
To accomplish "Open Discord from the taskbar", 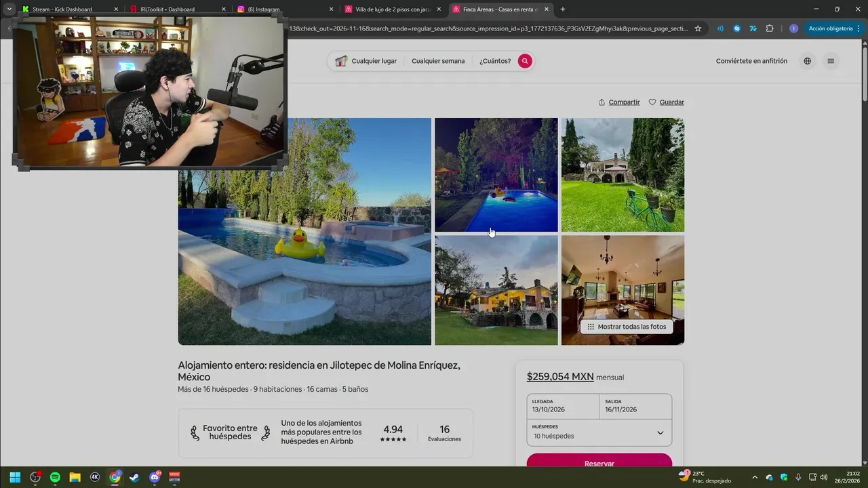I will (155, 477).
